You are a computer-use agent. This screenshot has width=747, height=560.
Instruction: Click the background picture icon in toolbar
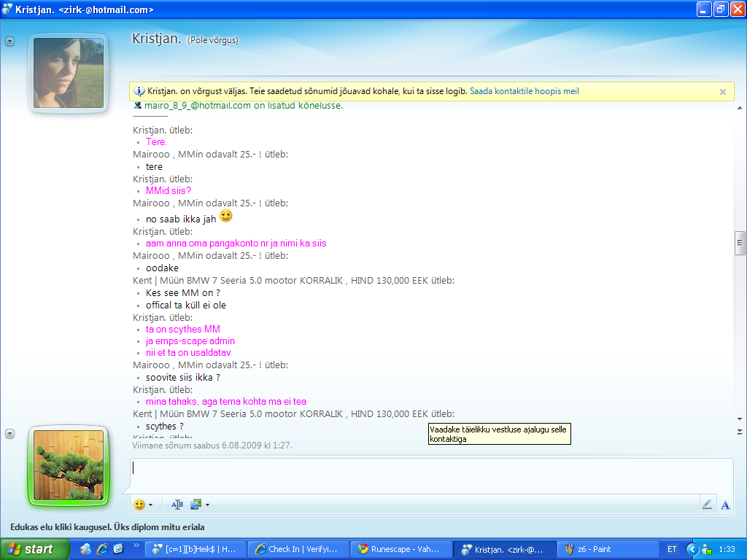coord(196,504)
